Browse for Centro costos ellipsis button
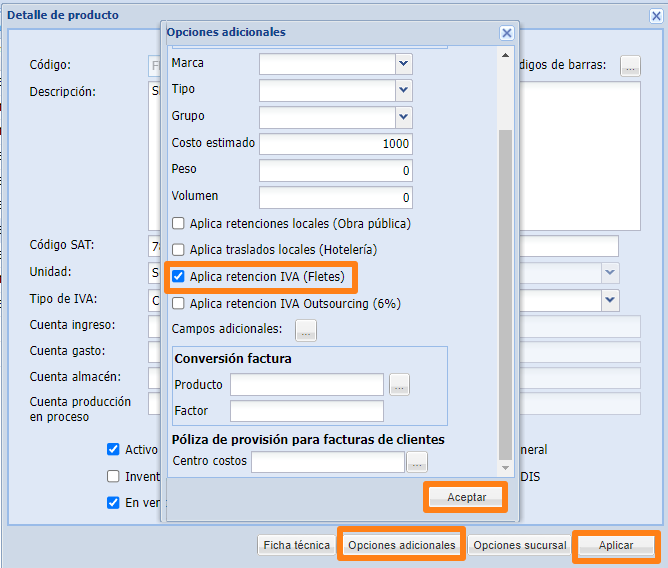 (x=417, y=461)
